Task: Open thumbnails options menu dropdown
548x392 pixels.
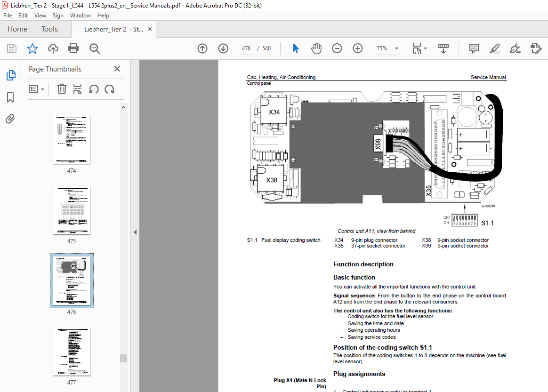Action: (36, 89)
